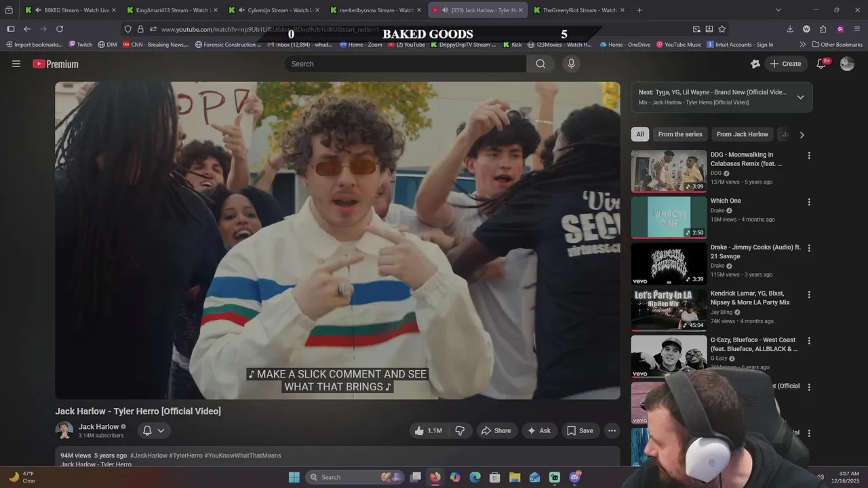Open the list all tabs dropdown
Image resolution: width=868 pixels, height=488 pixels.
click(x=778, y=10)
